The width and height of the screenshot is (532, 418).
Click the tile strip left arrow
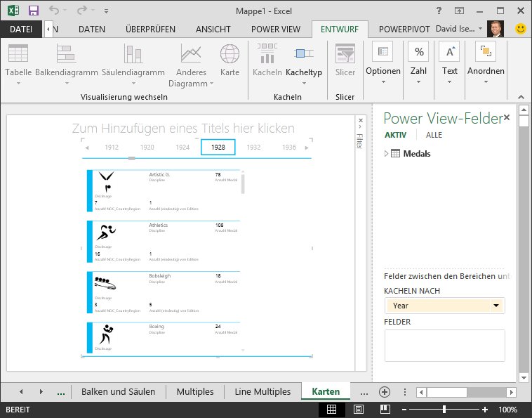pyautogui.click(x=87, y=148)
